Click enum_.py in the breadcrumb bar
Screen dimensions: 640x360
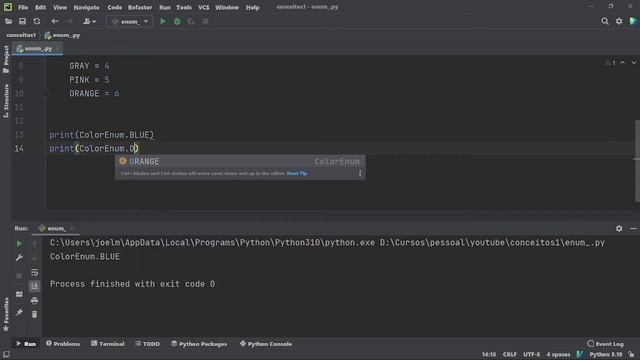click(x=62, y=36)
